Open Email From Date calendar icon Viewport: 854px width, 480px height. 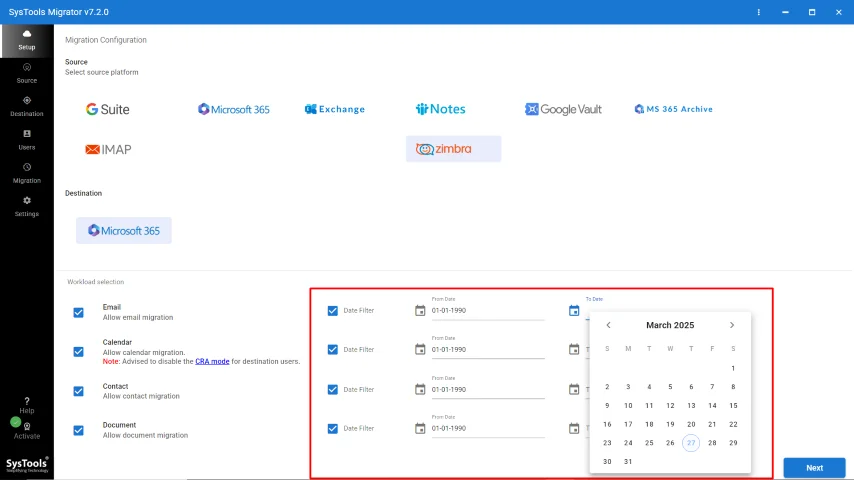pos(420,311)
